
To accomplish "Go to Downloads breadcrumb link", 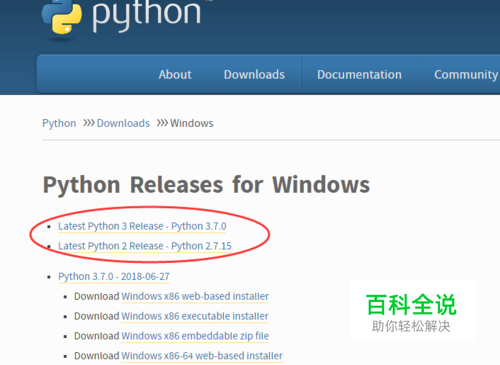I will tap(123, 123).
